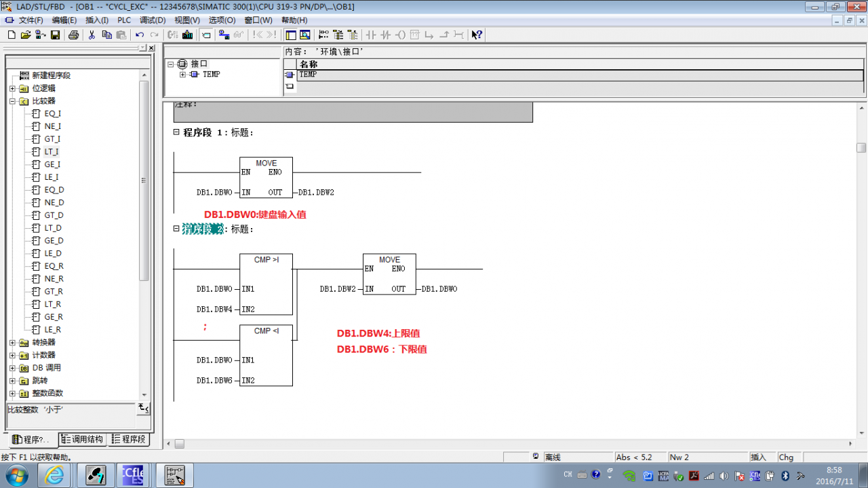868x488 pixels.
Task: Expand the 计数器 tree folder
Action: (x=12, y=355)
